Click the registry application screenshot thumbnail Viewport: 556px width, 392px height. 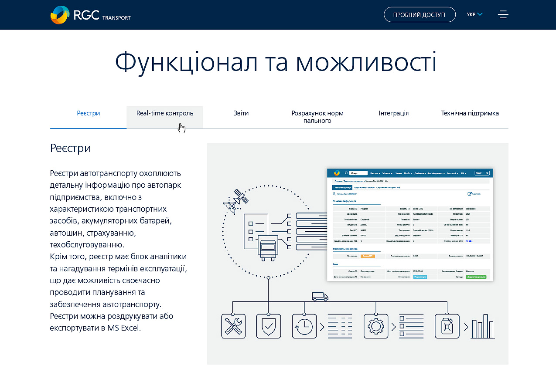pyautogui.click(x=410, y=225)
